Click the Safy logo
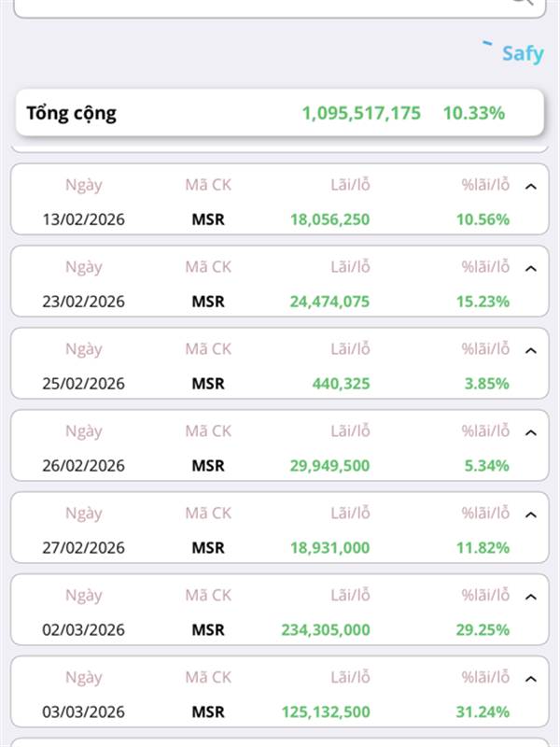 point(516,52)
